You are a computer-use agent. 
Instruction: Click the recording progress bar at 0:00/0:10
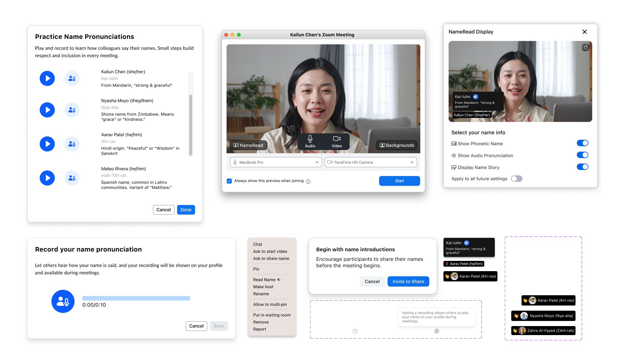point(136,298)
